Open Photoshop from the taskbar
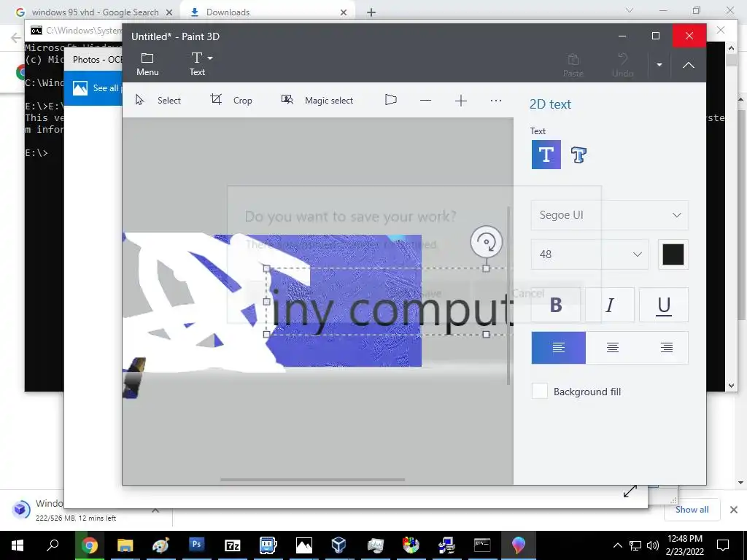The height and width of the screenshot is (560, 747). 196,544
